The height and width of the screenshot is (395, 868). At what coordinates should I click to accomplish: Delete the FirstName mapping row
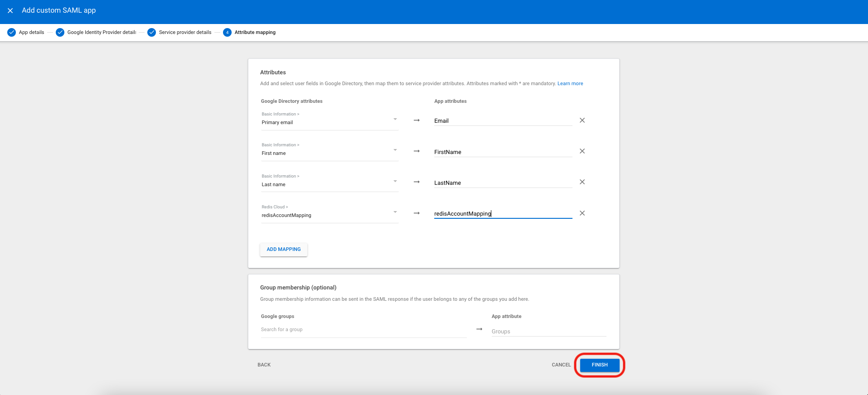click(x=582, y=151)
